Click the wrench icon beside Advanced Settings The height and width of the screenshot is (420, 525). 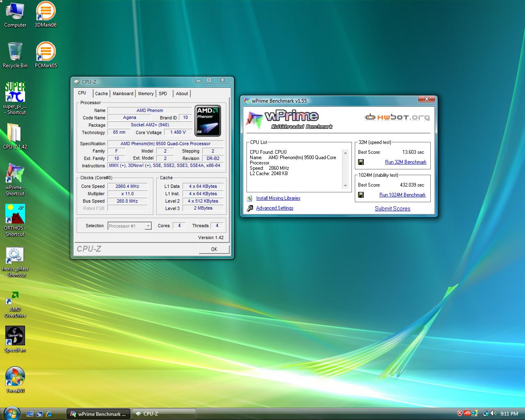250,208
